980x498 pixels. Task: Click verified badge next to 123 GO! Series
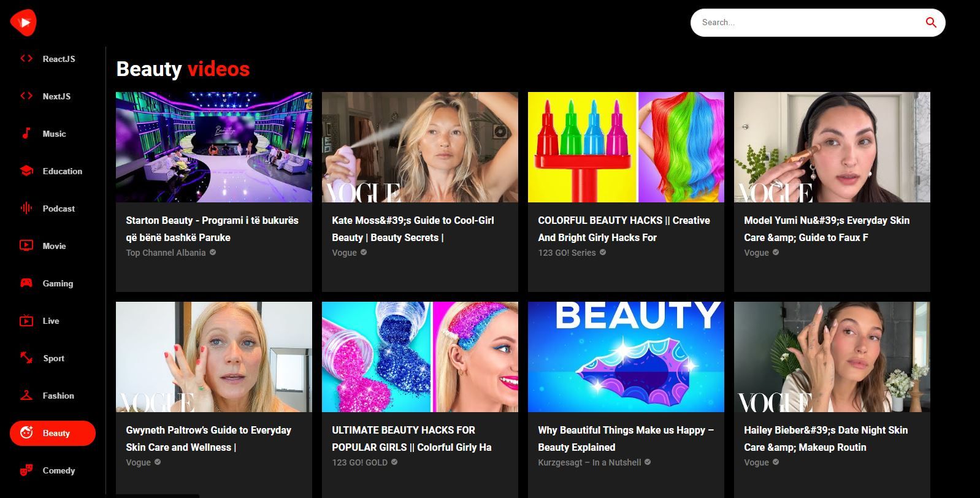click(x=603, y=252)
